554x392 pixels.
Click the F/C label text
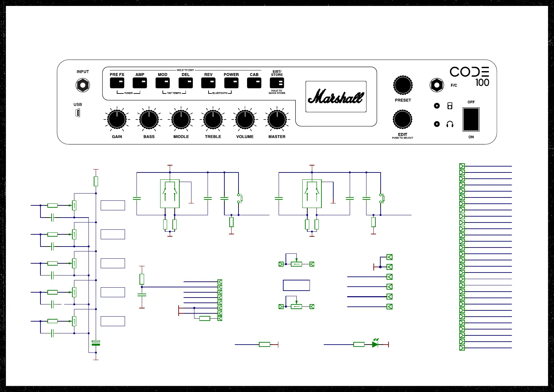click(454, 85)
